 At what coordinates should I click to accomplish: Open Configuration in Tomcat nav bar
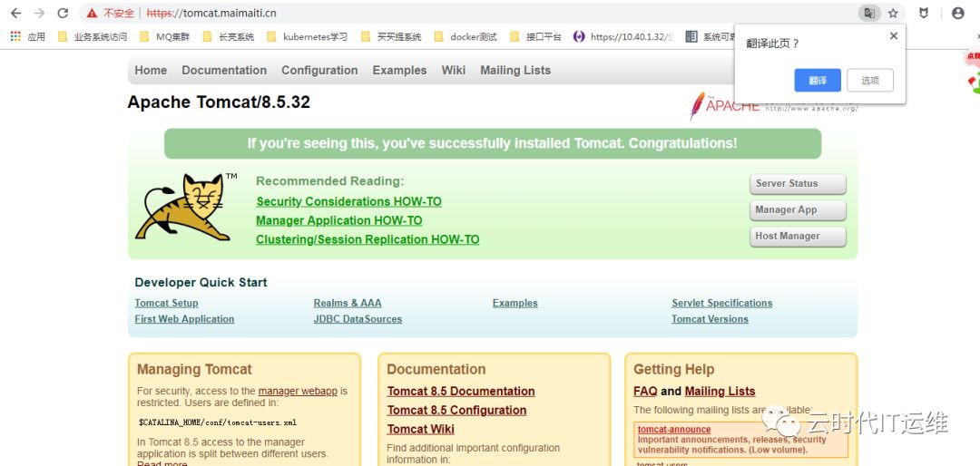pos(319,71)
